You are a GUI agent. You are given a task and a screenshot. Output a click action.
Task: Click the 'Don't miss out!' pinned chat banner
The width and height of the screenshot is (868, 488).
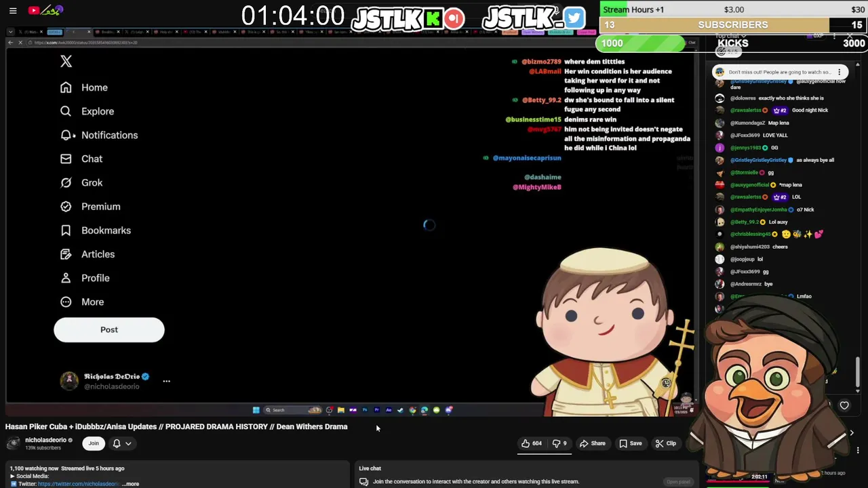click(x=778, y=72)
